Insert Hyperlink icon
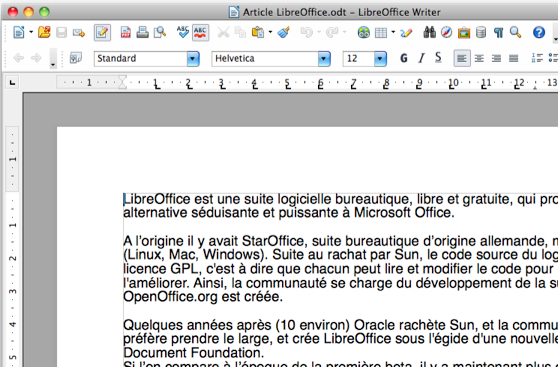The height and width of the screenshot is (367, 558). pos(364,33)
